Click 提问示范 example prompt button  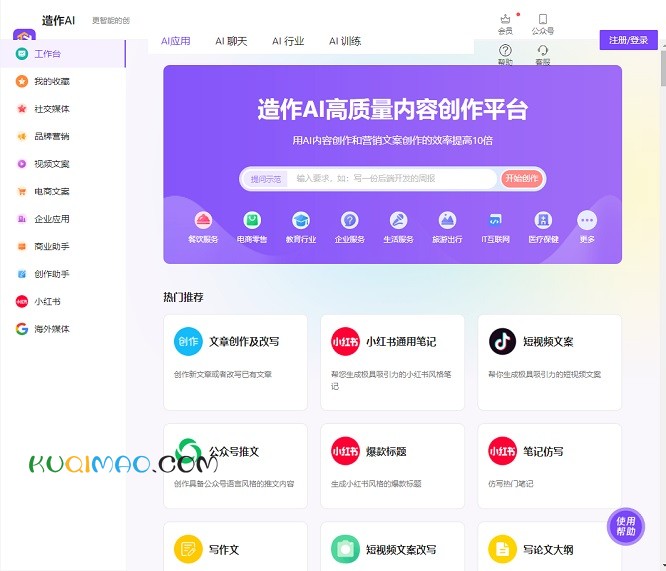point(265,179)
